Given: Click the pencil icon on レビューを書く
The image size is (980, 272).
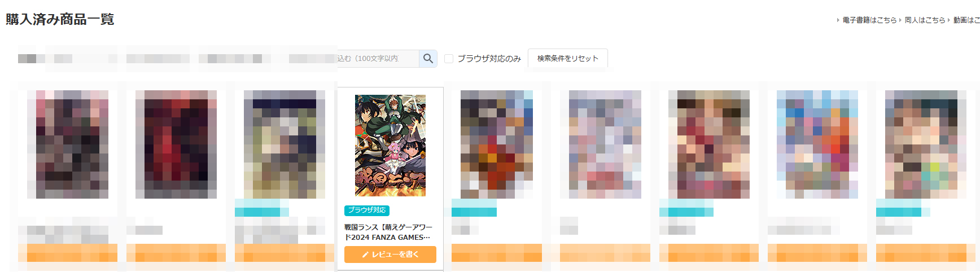Looking at the screenshot, I should click(x=366, y=255).
